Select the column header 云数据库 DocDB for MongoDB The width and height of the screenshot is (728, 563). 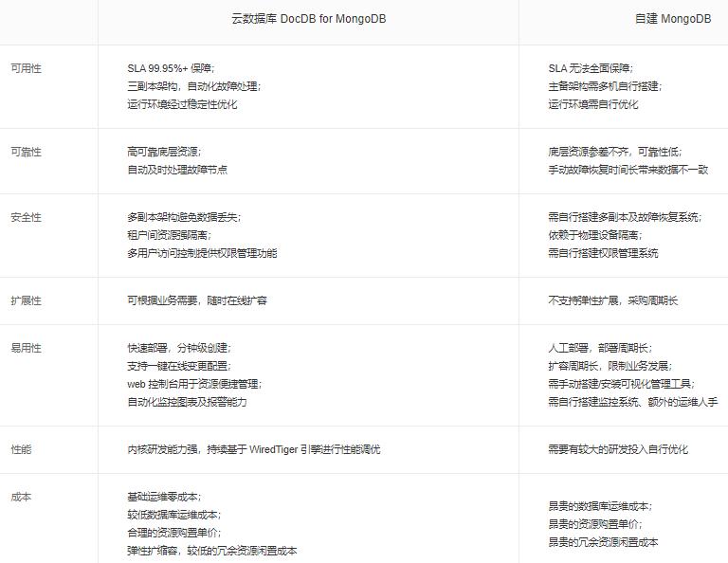point(308,19)
